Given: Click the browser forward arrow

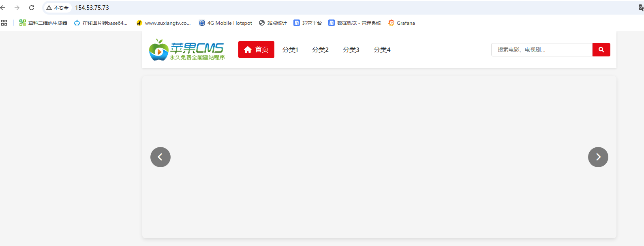Looking at the screenshot, I should [17, 8].
